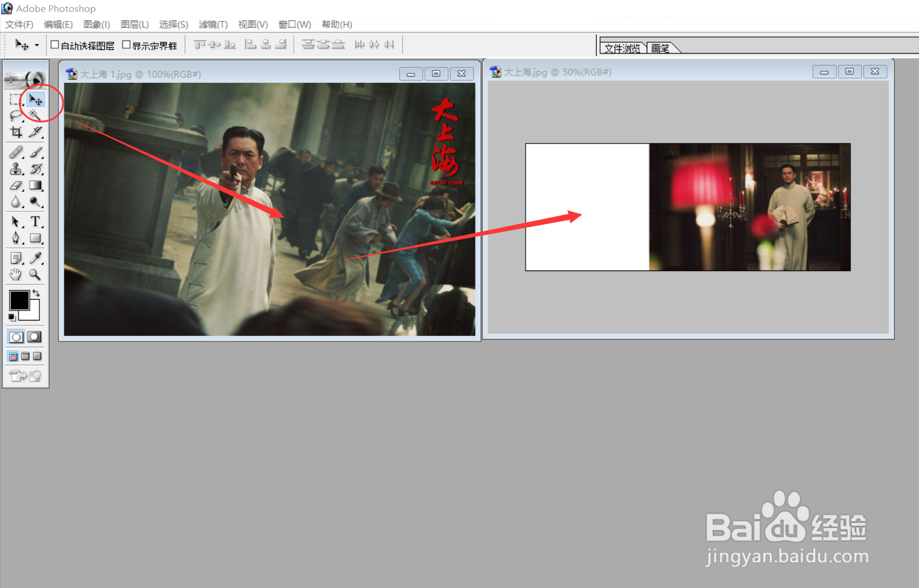This screenshot has width=919, height=588.
Task: Click the Align Top Edges icon
Action: click(200, 45)
